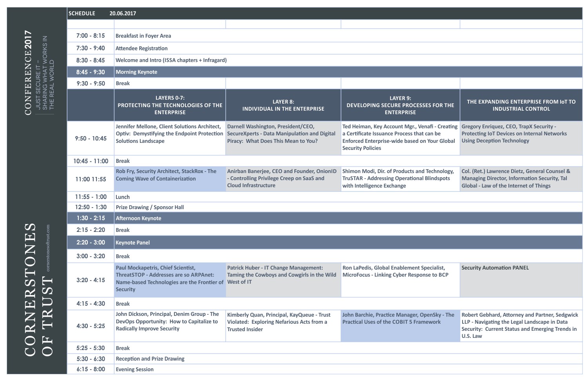Click the date 20.06.2017
This screenshot has width=588, height=381.
(x=123, y=13)
